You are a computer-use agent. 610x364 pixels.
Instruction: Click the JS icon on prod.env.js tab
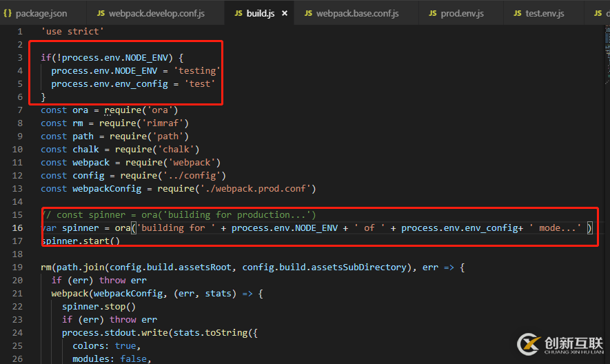(x=433, y=13)
